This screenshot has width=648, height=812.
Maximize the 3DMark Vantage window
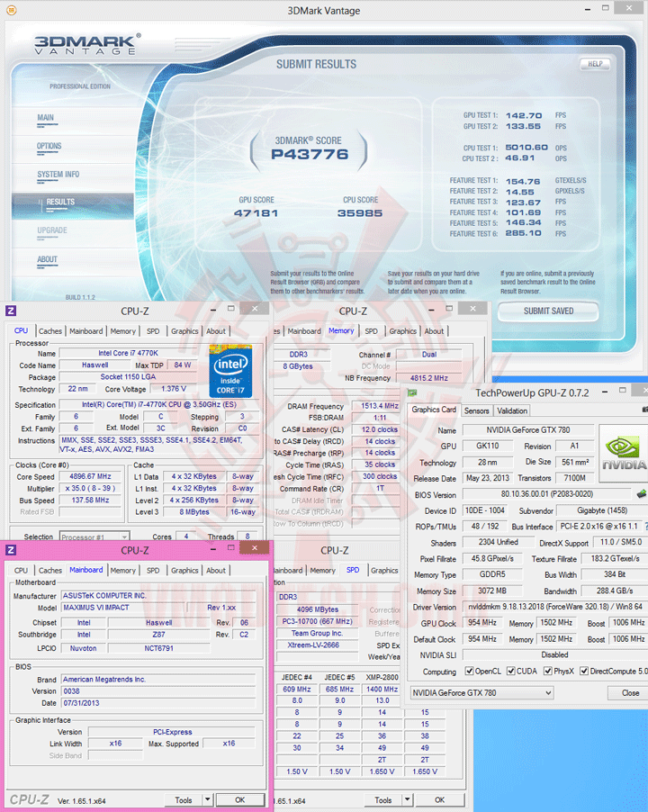[605, 8]
